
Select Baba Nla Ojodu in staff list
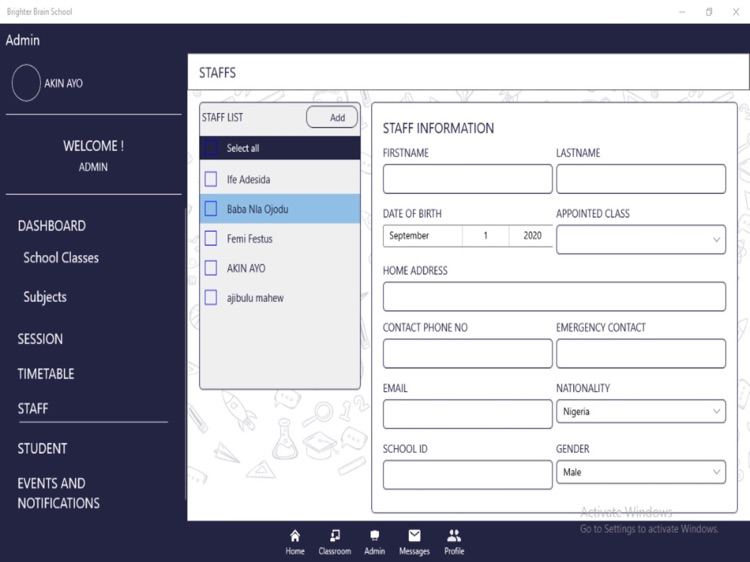tap(257, 209)
